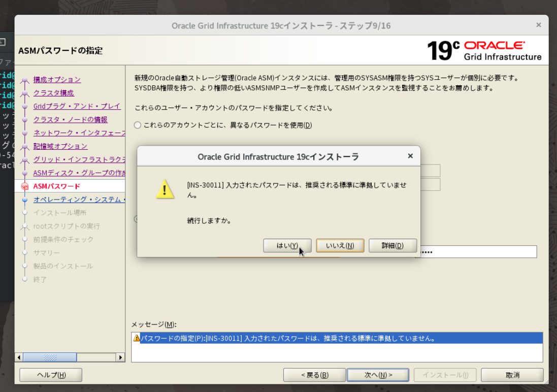The width and height of the screenshot is (557, 392).
Task: Select radio これらのアカウントごとに、異なるパスワードを使用
Action: pos(138,125)
